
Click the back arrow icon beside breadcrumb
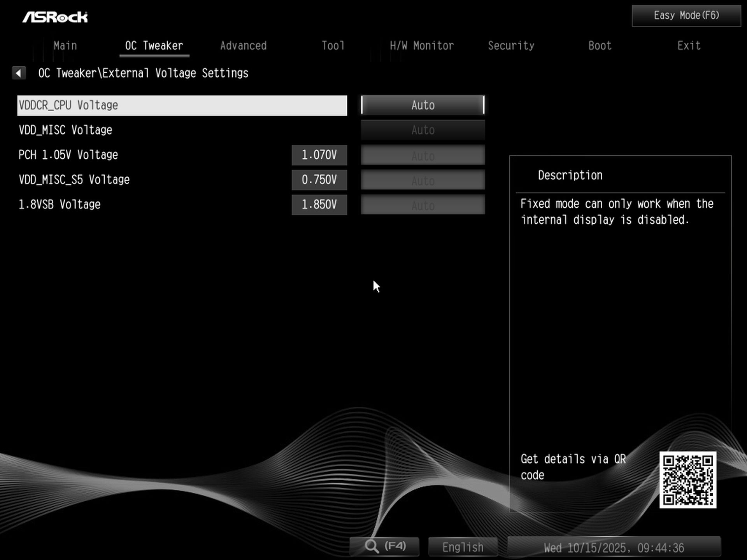pyautogui.click(x=19, y=73)
